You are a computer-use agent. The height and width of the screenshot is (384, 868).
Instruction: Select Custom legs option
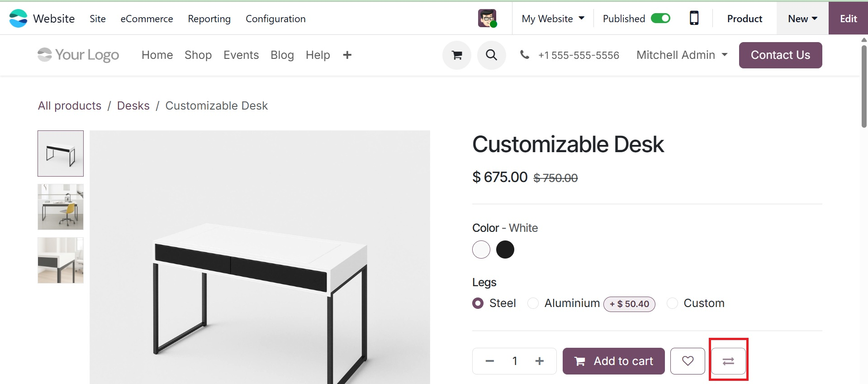tap(673, 303)
